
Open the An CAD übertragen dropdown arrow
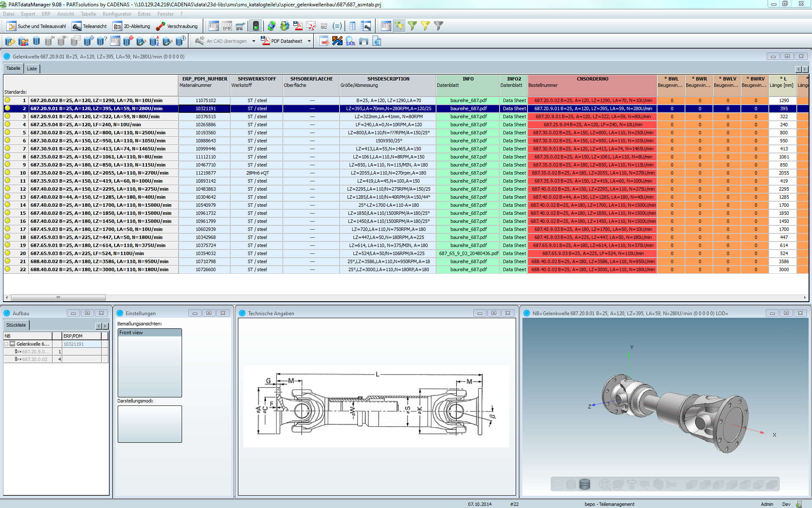254,41
